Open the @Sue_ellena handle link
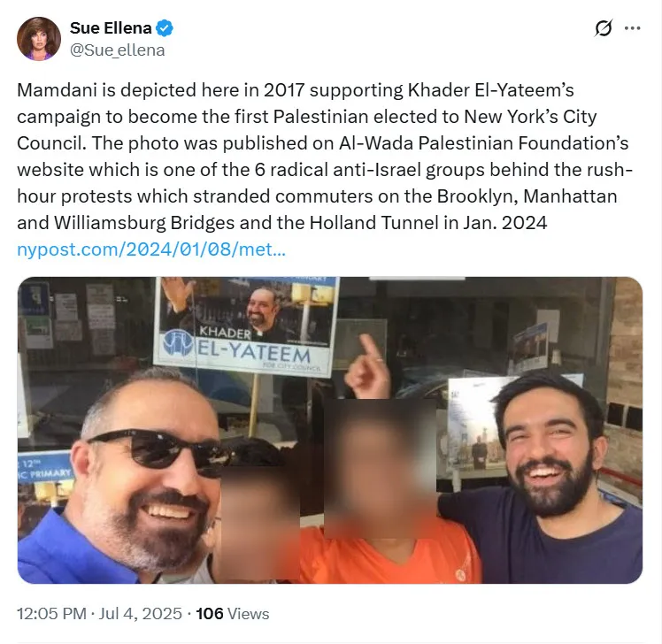 pos(118,50)
